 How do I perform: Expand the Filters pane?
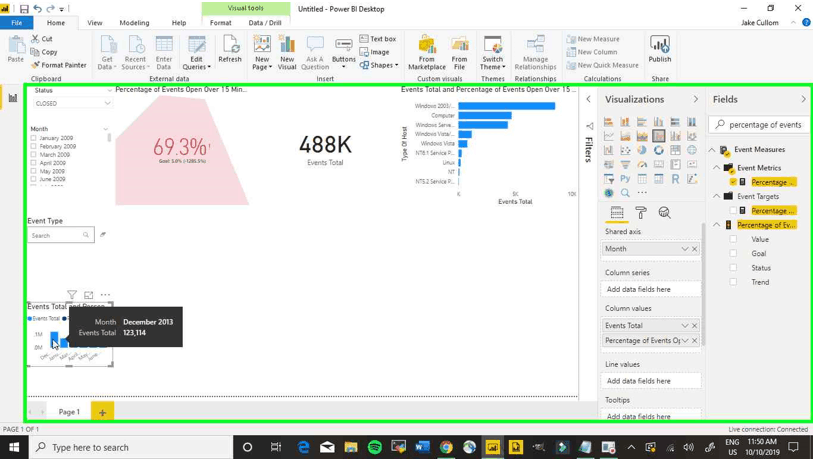tap(588, 99)
